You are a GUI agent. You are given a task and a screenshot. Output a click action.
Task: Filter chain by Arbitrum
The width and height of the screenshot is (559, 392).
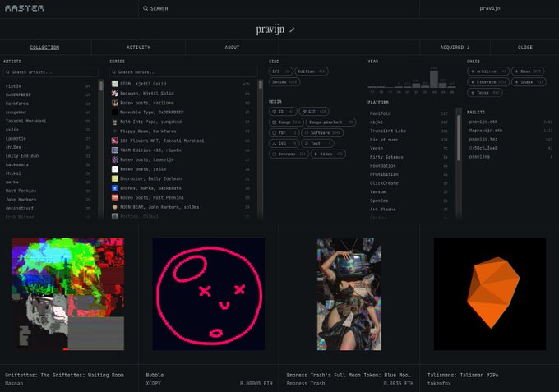[x=488, y=71]
